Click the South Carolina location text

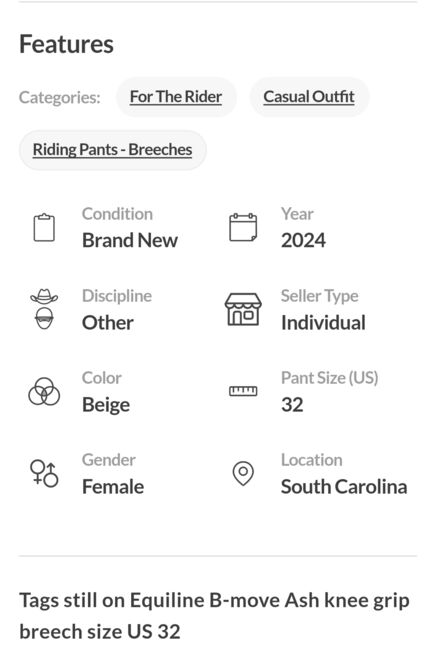click(x=344, y=487)
